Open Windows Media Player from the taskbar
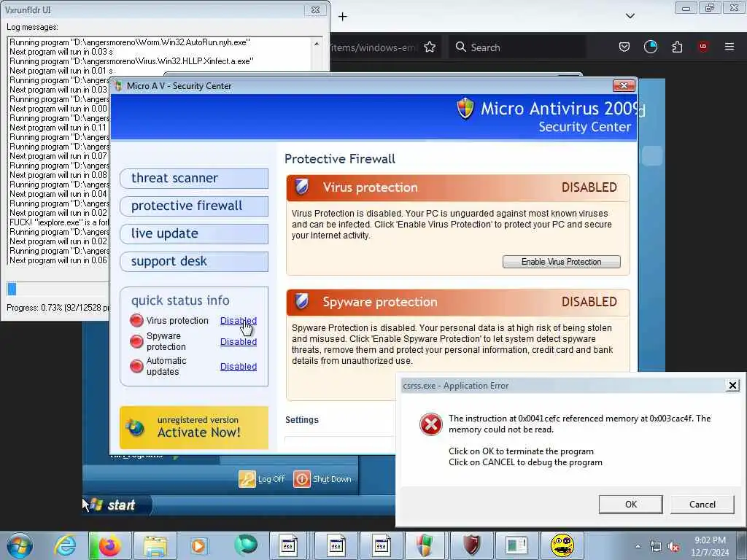Viewport: 747px width, 560px height. click(198, 545)
